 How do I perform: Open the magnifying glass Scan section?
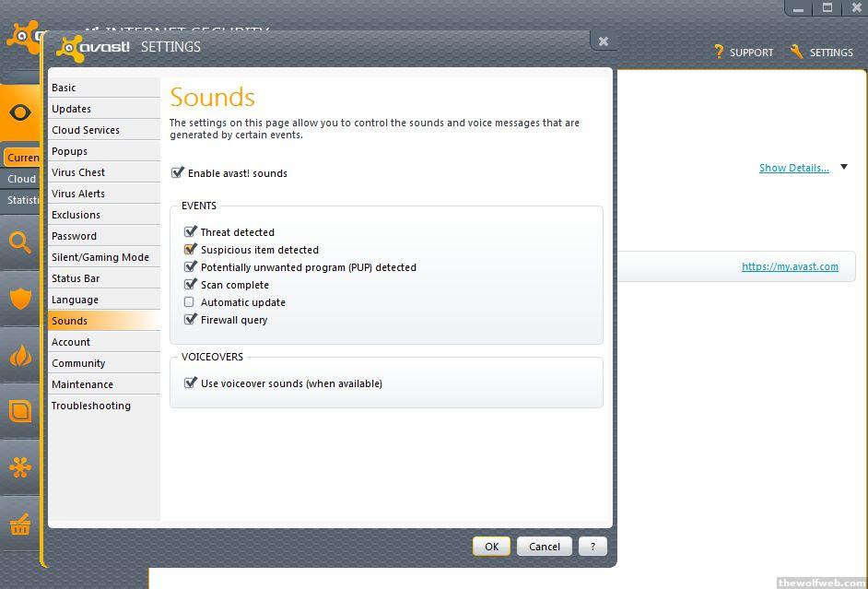coord(20,242)
